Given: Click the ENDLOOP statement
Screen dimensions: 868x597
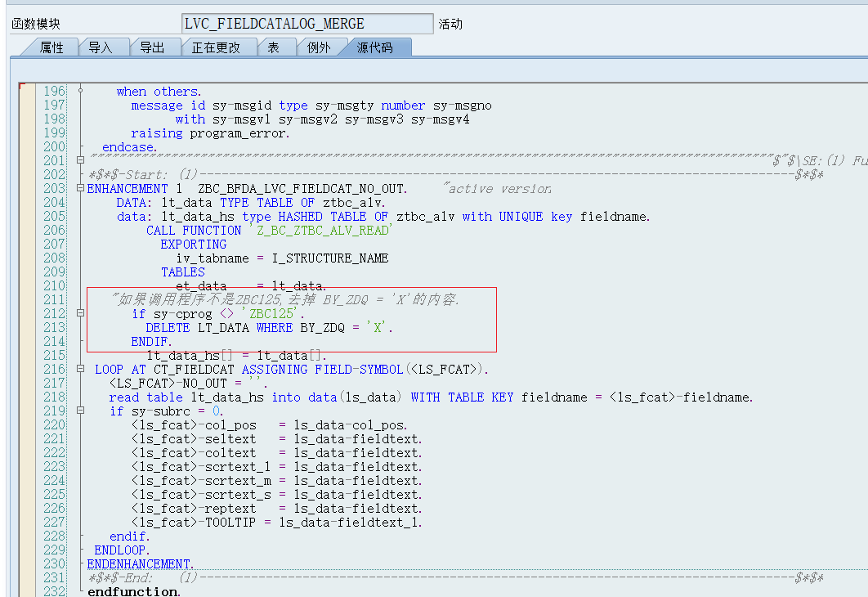Looking at the screenshot, I should [122, 550].
